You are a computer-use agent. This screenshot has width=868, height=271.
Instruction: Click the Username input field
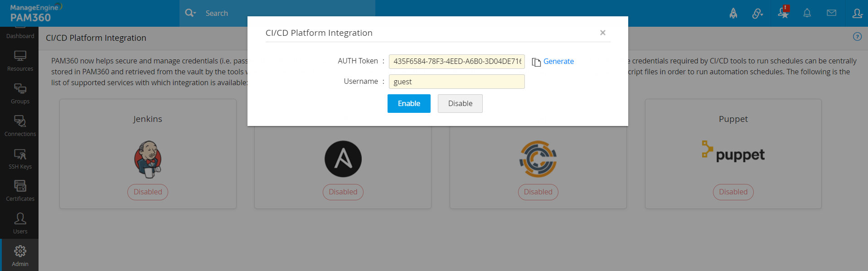point(456,82)
